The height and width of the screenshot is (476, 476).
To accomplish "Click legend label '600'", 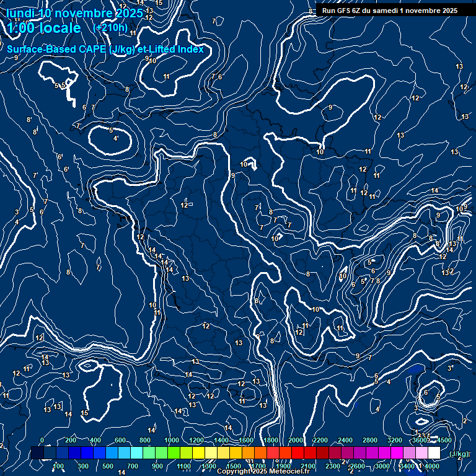I will tap(120, 440).
